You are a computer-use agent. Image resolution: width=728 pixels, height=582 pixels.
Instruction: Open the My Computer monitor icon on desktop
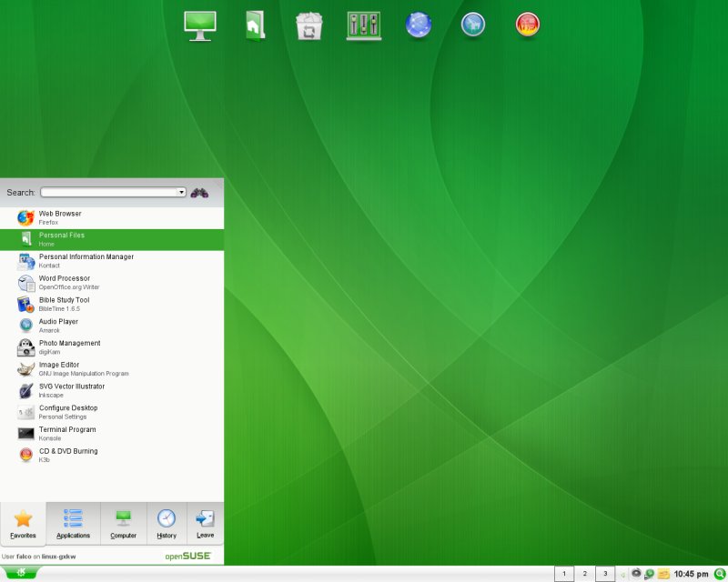coord(199,26)
